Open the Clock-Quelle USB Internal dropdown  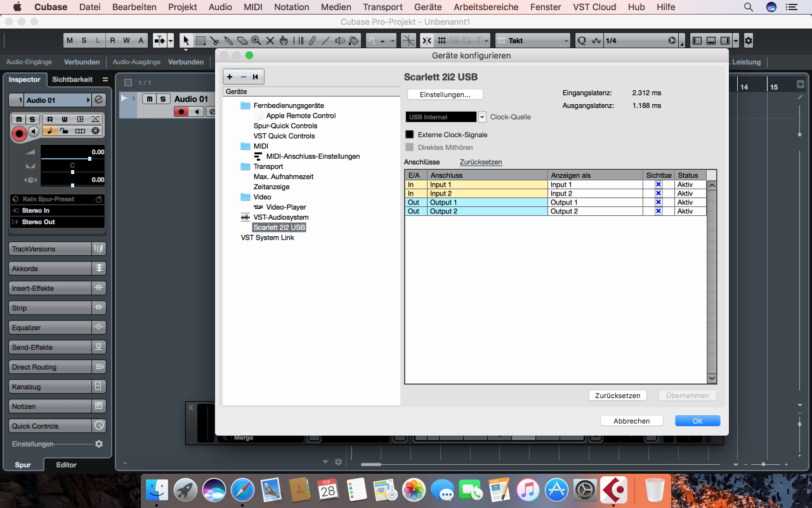point(482,117)
